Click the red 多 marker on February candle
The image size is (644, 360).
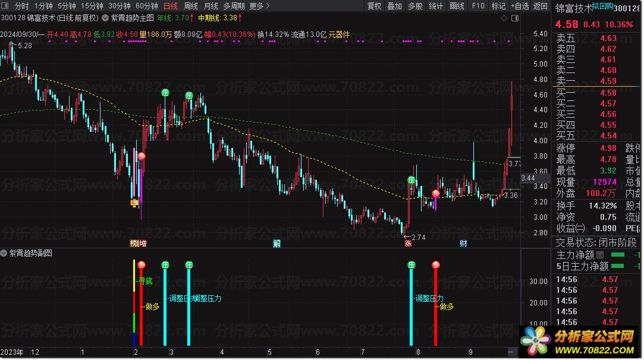click(142, 156)
